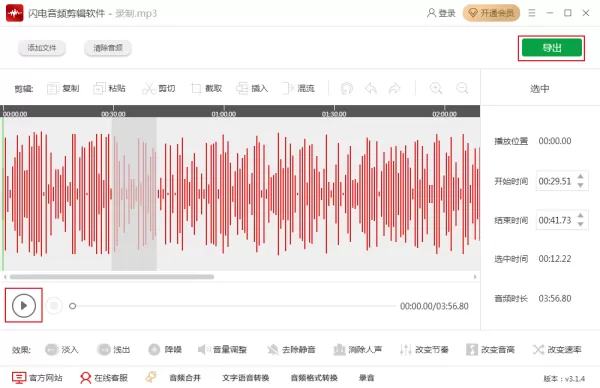The image size is (600, 388).
Task: Click the Insert (插入) tool
Action: click(x=252, y=88)
